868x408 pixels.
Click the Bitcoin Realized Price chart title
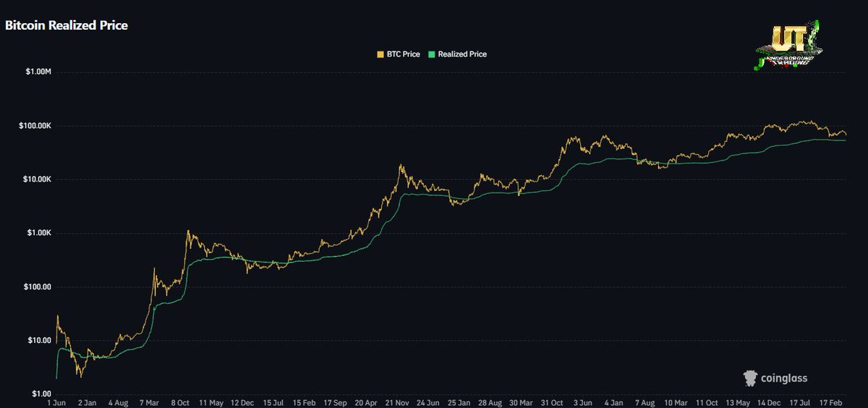click(x=67, y=25)
